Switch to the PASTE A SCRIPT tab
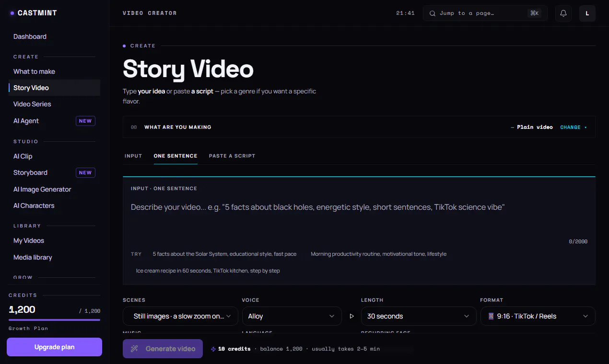The height and width of the screenshot is (364, 609). (232, 156)
